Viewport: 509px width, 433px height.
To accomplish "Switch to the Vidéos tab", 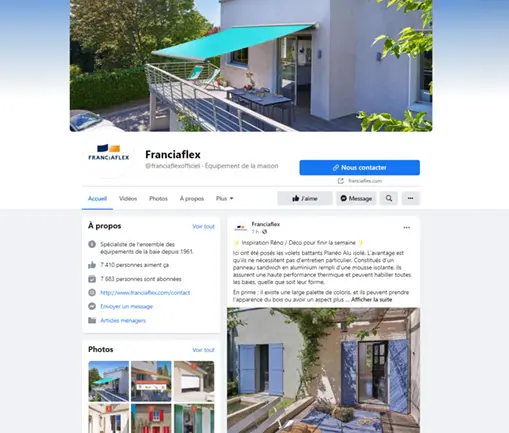I will pos(128,199).
